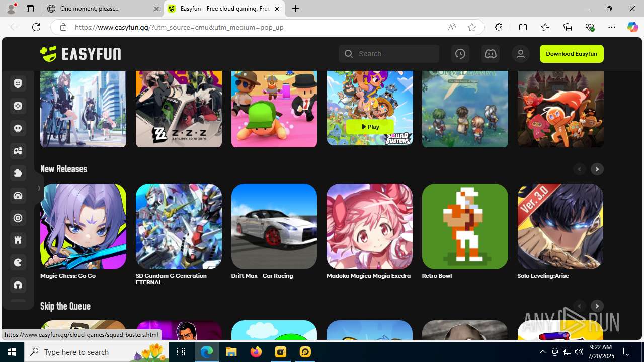Open Firefox from taskbar
644x362 pixels.
256,352
